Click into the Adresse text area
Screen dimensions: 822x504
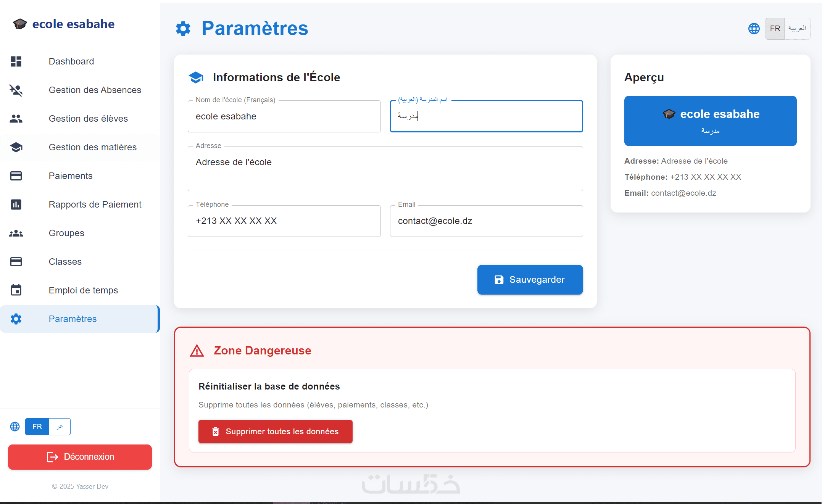pyautogui.click(x=385, y=169)
